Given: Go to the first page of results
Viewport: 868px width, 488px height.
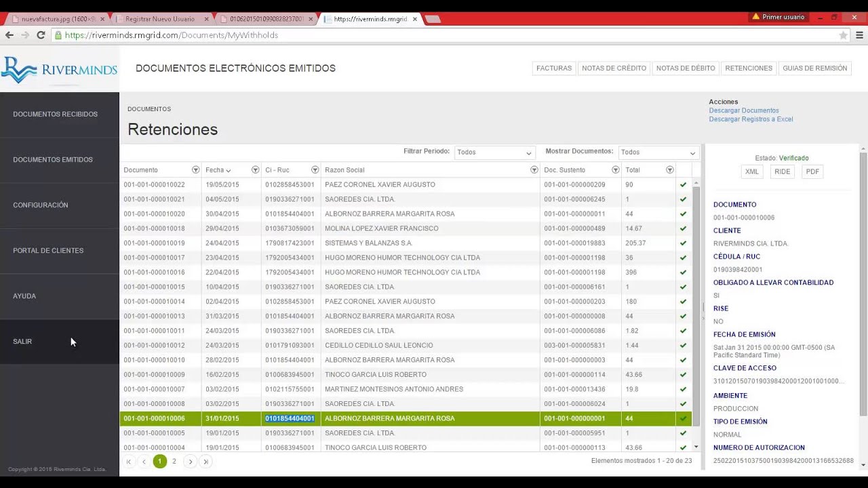Looking at the screenshot, I should click(x=129, y=462).
